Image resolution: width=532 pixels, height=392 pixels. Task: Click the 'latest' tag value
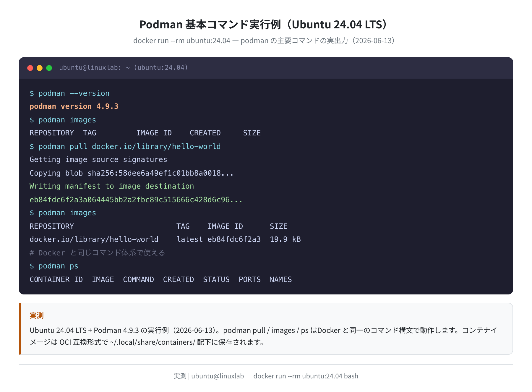coord(190,239)
